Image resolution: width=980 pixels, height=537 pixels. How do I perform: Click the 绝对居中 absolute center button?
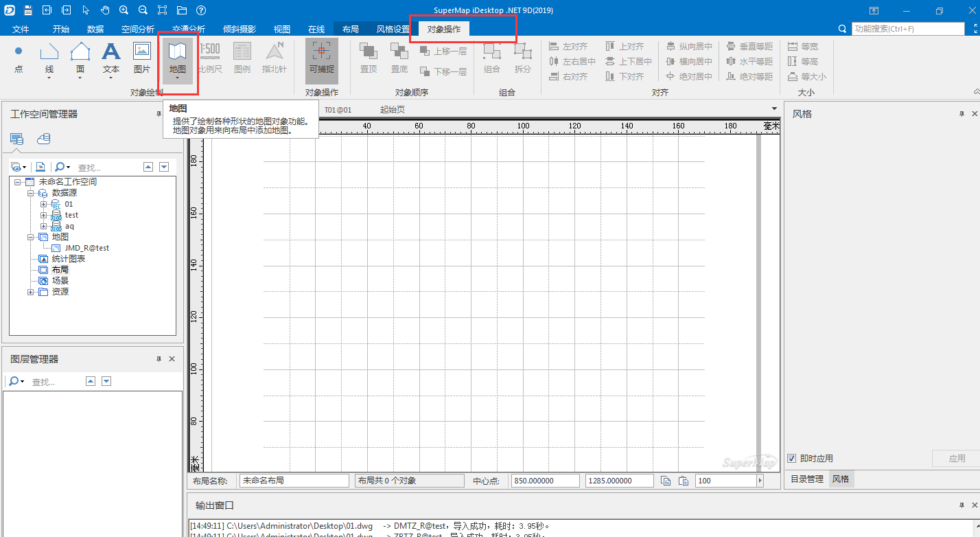pos(690,76)
